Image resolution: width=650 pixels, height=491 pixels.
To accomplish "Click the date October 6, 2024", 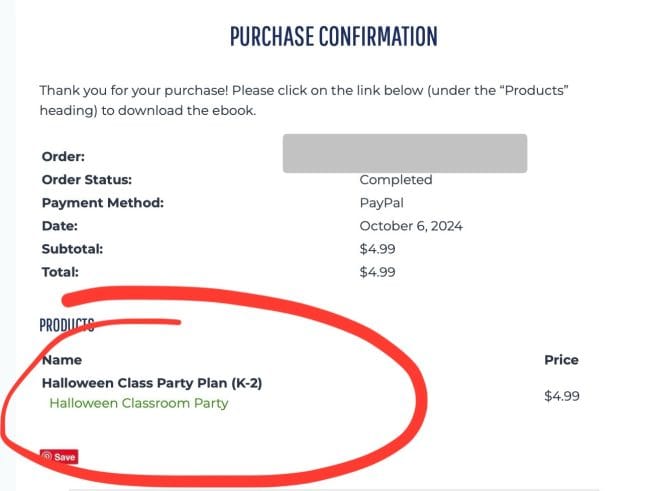I will (x=411, y=226).
